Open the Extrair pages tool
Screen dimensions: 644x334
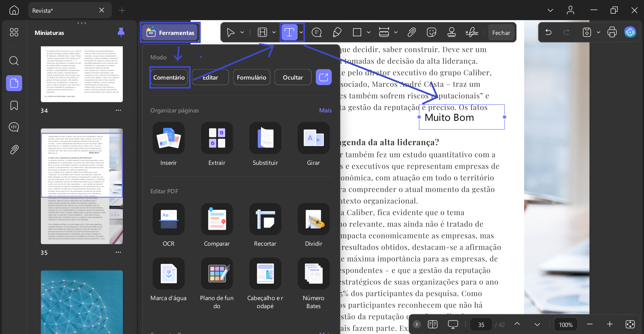[217, 144]
